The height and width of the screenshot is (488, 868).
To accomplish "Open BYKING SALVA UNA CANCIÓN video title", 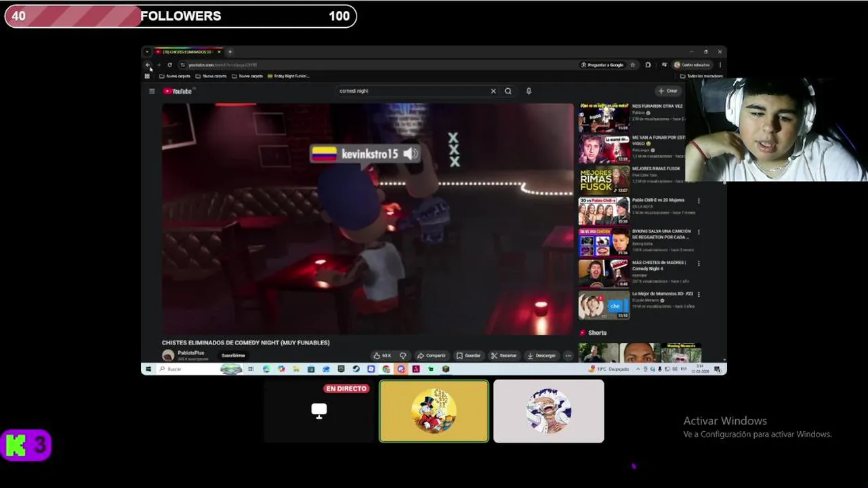I will click(x=661, y=234).
